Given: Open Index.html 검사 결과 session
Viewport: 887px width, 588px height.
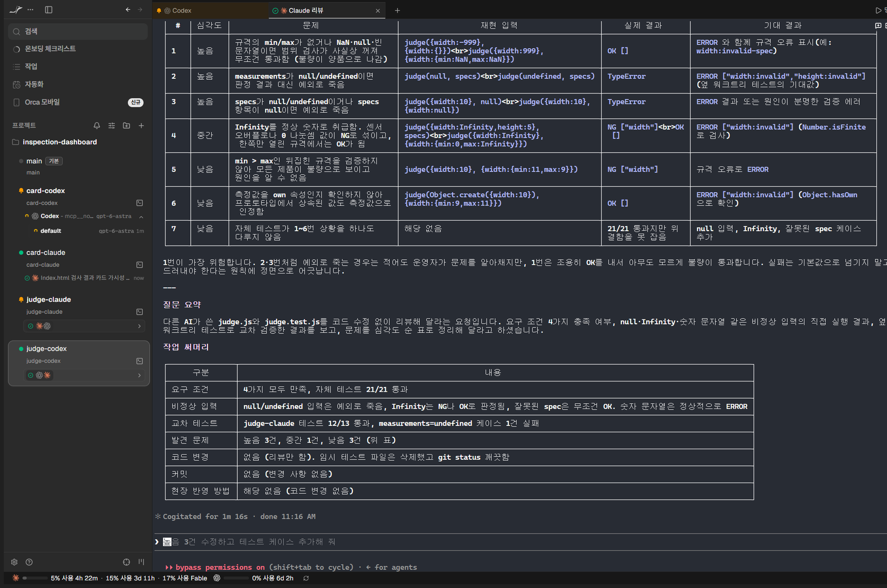Looking at the screenshot, I should tap(84, 278).
